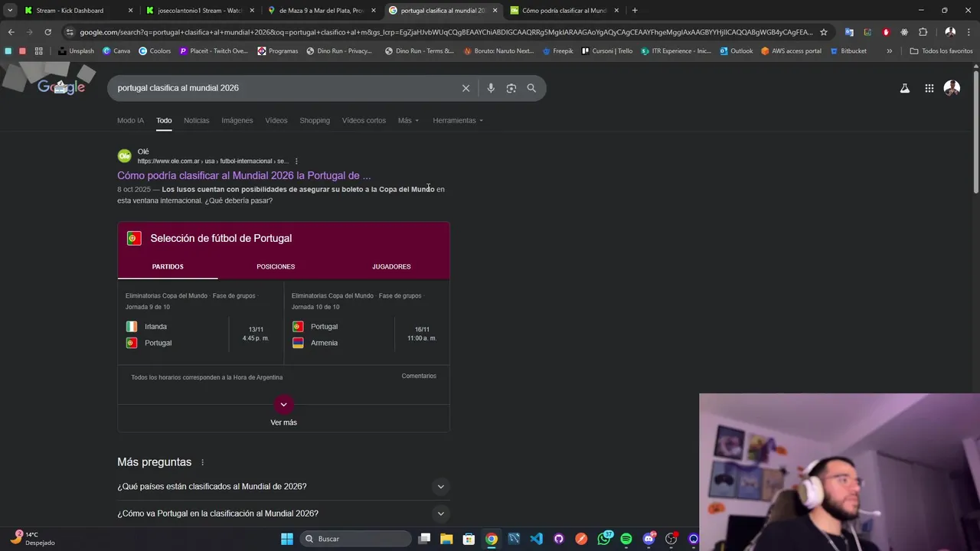
Task: Select the JUGADORES tab in Portugal card
Action: pos(391,266)
